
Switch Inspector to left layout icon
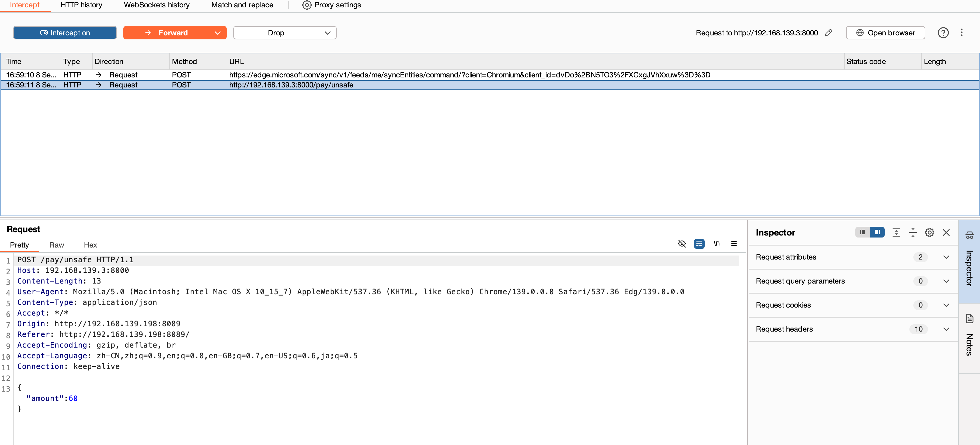coord(862,232)
